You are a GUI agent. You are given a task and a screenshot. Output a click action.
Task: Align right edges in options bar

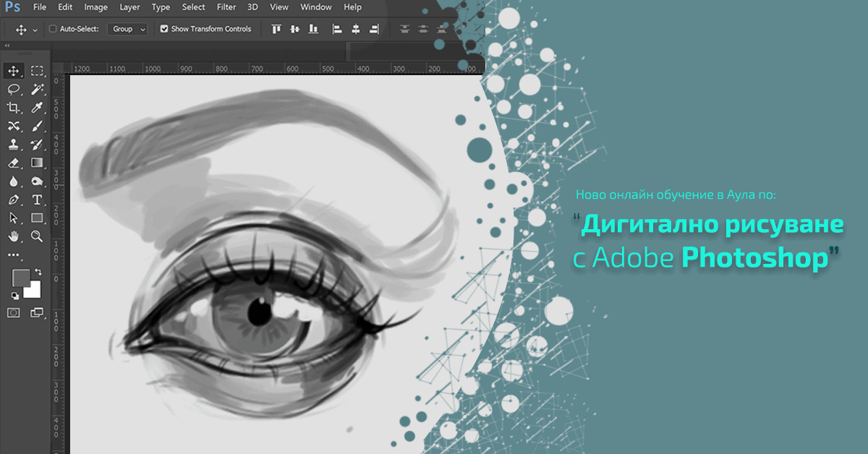374,30
